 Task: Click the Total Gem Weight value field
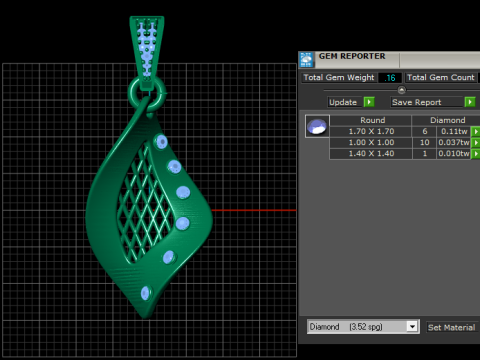coord(390,78)
